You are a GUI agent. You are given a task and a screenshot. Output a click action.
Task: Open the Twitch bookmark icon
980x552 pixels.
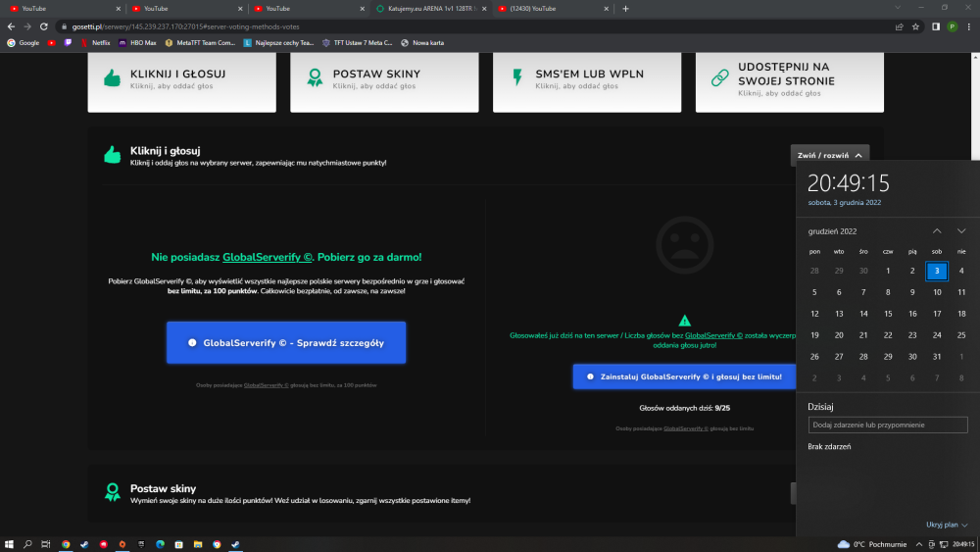click(69, 43)
